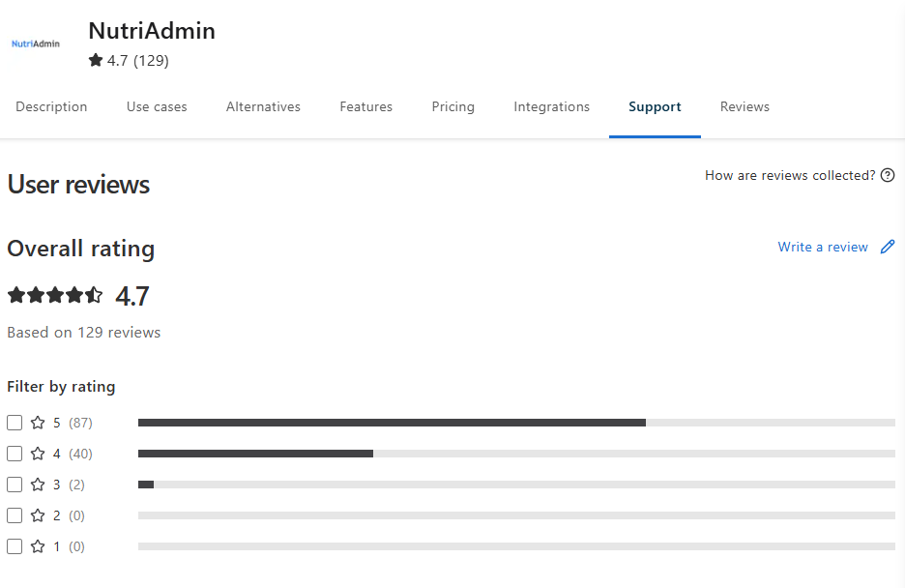
Task: Click the NutriAdmin logo image
Action: 36,44
